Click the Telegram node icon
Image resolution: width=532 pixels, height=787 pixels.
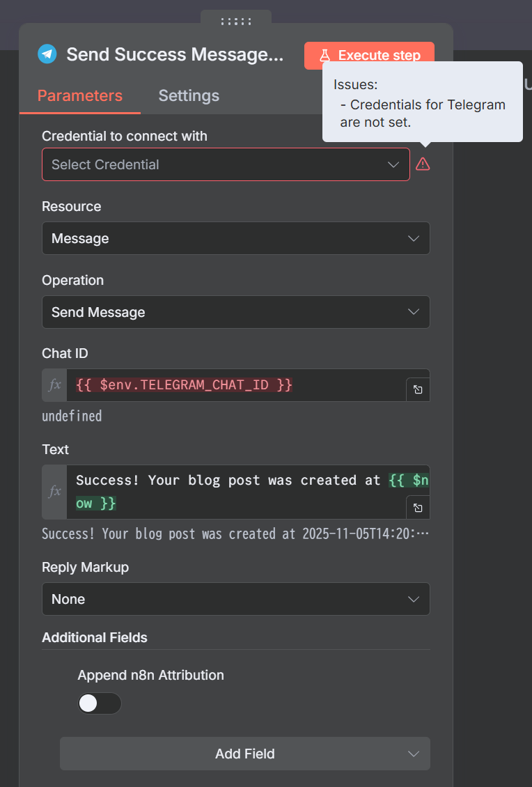(x=47, y=54)
